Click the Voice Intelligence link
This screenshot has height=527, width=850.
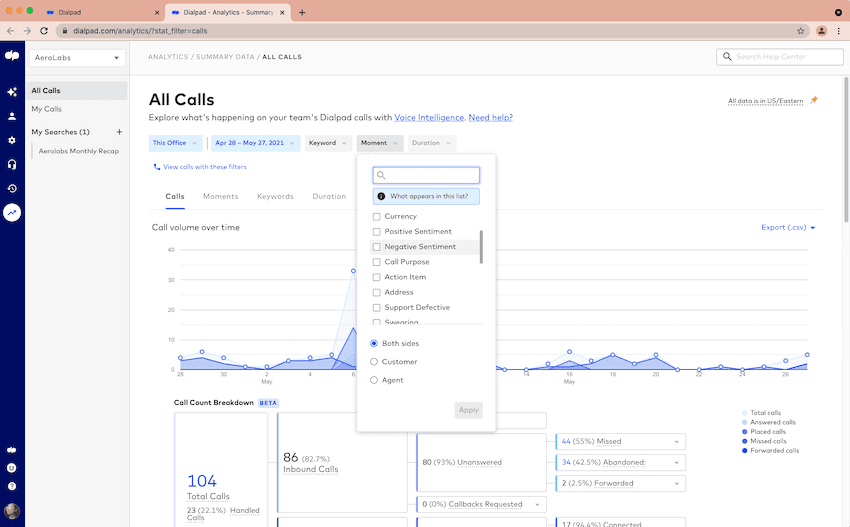(429, 118)
